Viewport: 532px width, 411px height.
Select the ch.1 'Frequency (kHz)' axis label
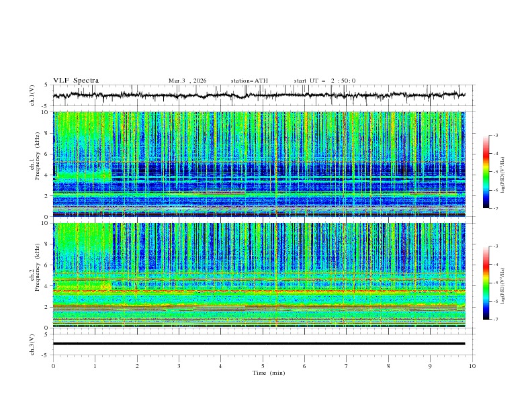pos(38,156)
